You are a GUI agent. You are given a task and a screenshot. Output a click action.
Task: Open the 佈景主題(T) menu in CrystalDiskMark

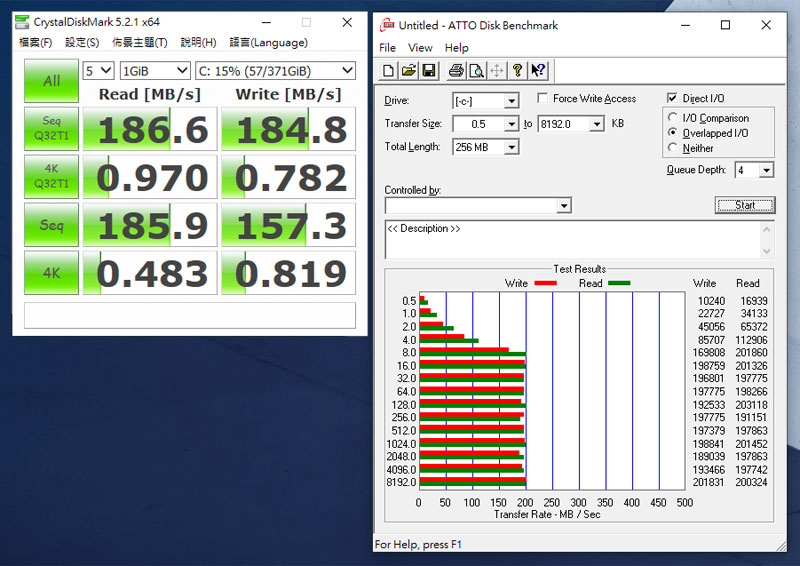140,42
